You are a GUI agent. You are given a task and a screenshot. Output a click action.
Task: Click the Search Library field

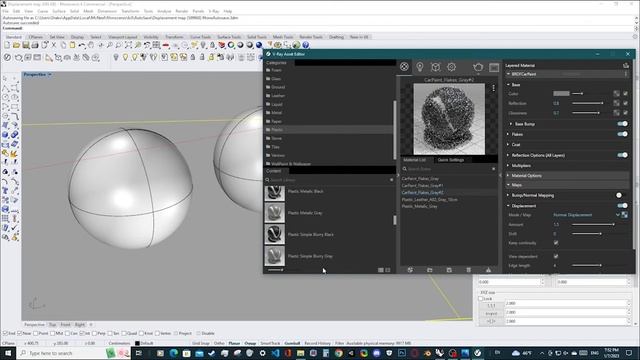[329, 180]
